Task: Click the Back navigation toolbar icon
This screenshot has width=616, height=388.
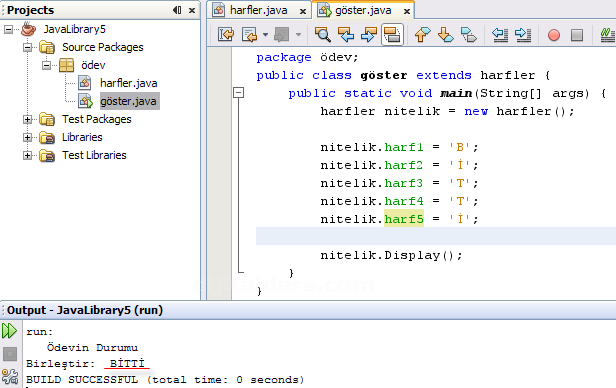Action: pos(249,35)
